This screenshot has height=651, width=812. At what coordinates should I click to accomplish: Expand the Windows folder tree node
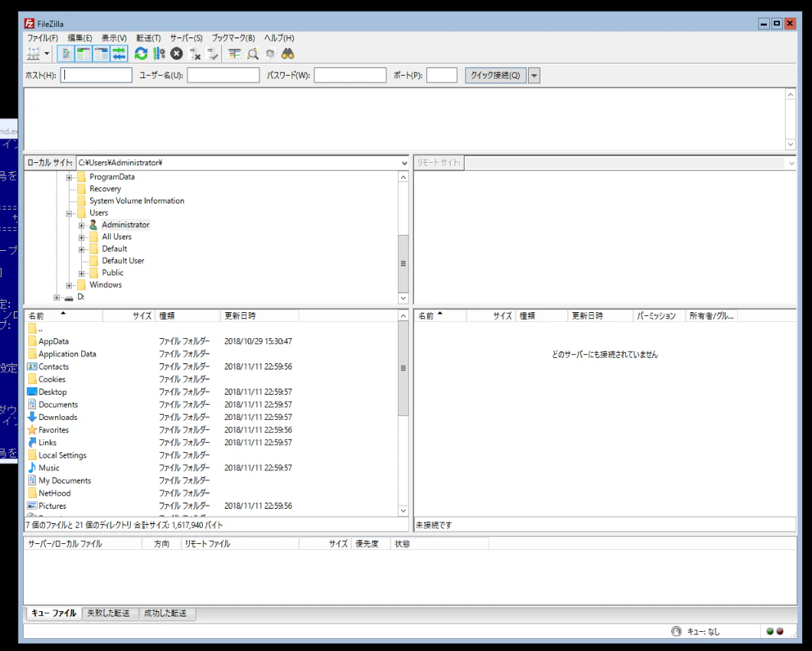[69, 285]
